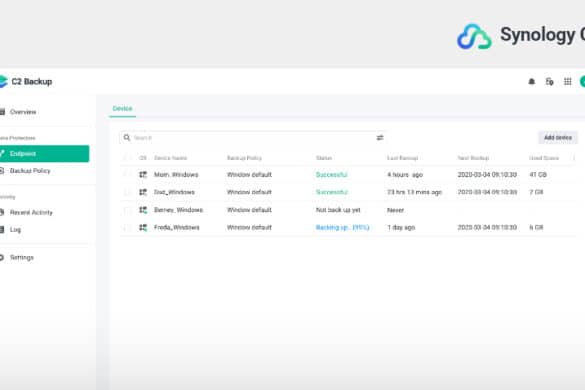Viewport: 585px width, 390px height.
Task: Select the Mom_Windows row checkbox
Action: click(127, 174)
